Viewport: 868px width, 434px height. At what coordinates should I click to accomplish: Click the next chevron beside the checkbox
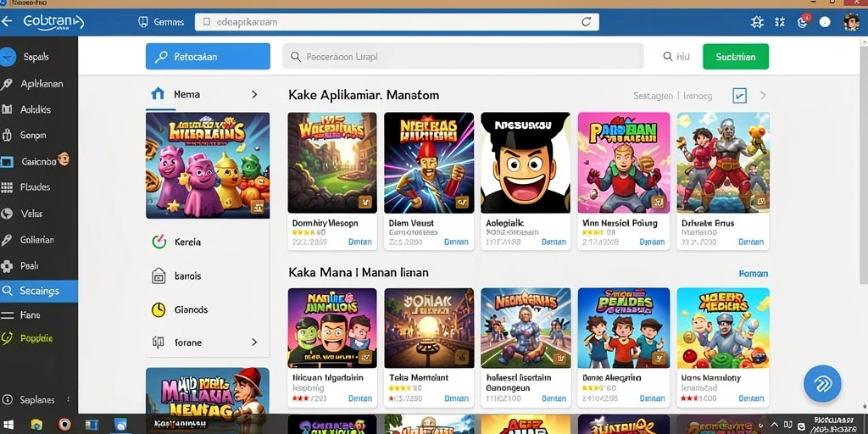pos(763,95)
